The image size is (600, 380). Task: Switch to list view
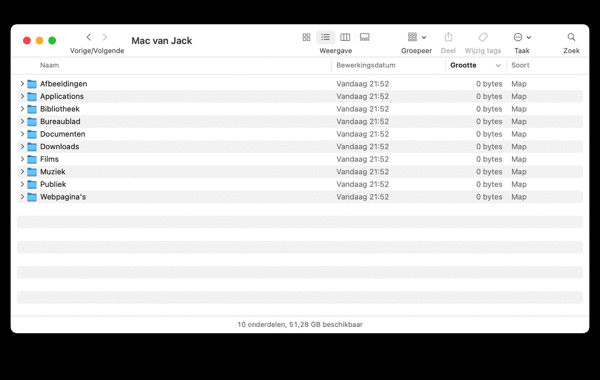point(326,37)
